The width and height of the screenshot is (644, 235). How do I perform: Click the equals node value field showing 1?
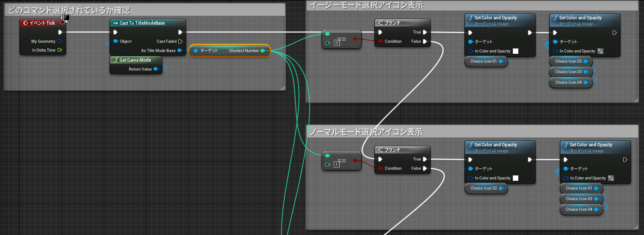337,164
